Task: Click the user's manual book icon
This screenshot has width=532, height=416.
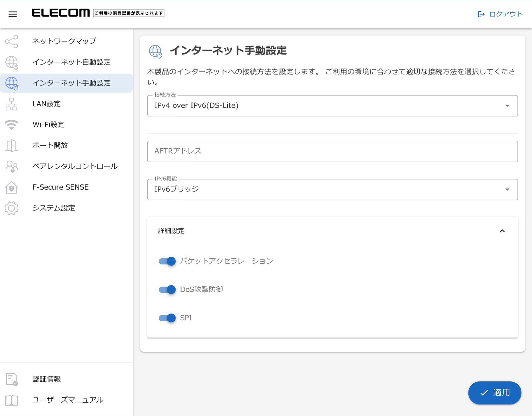Action: tap(12, 400)
